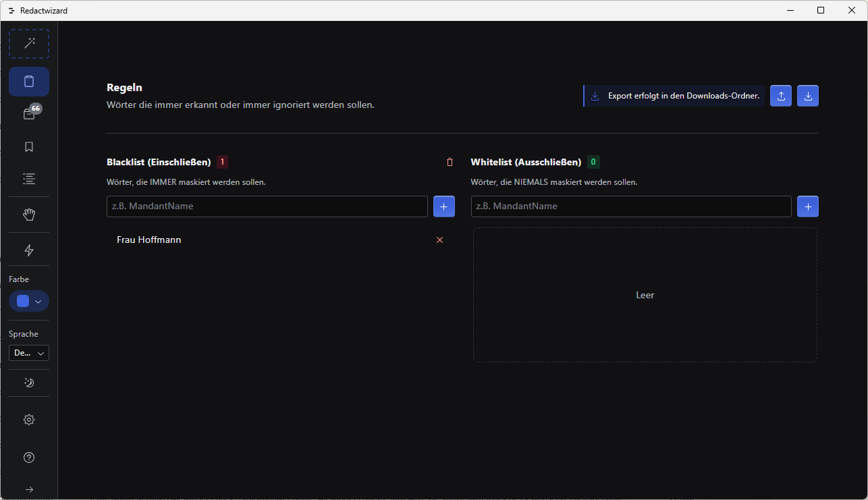Expand sidebar with arrow icon
Screen dimensions: 868x500
(x=29, y=489)
